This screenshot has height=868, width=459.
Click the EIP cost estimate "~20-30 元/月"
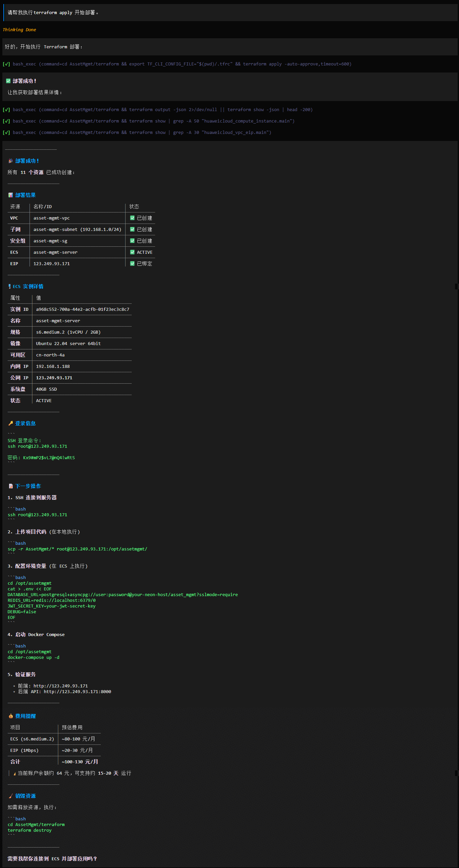(77, 751)
